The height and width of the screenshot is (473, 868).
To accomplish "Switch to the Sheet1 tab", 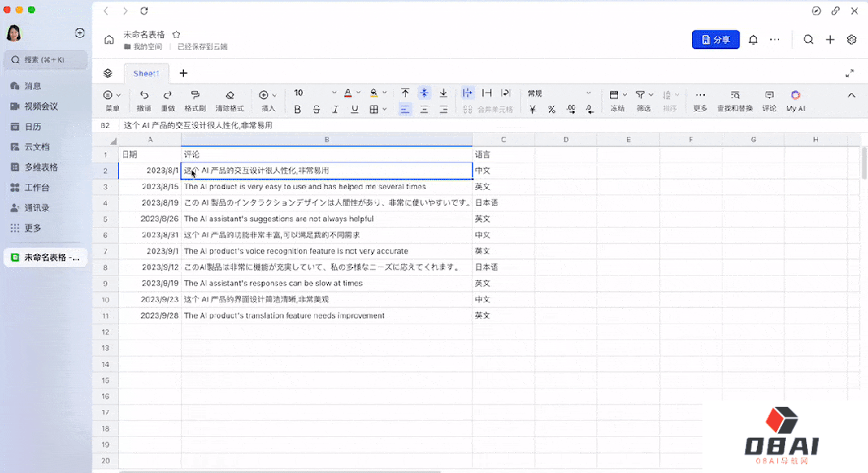I will (145, 73).
